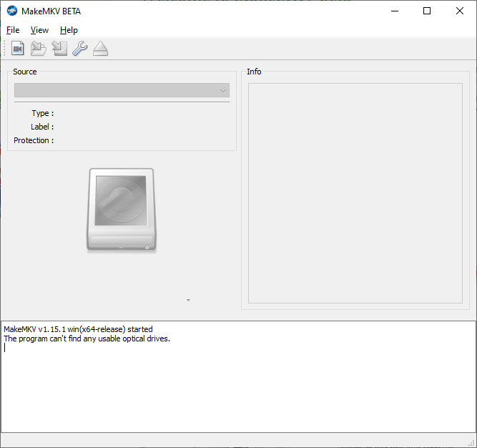Maximize the MakeMKV window
477x448 pixels.
(x=427, y=11)
